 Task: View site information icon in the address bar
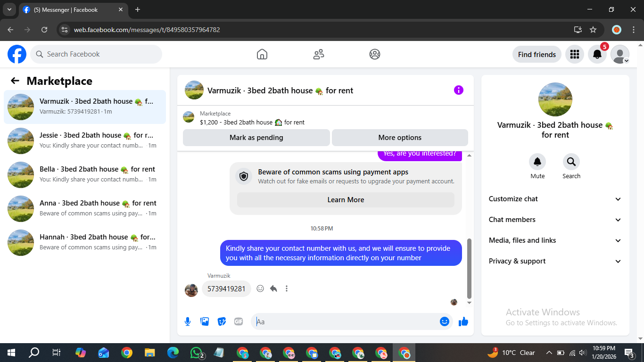65,30
